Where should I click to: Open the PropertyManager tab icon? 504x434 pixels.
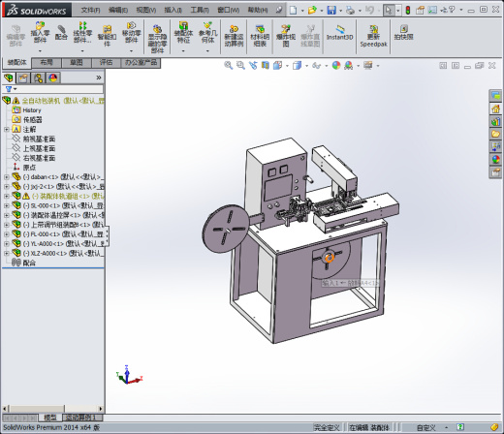click(x=23, y=77)
